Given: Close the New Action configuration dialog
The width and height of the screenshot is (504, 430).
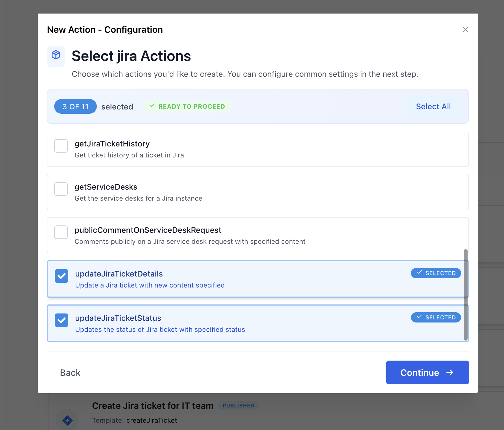Looking at the screenshot, I should [x=465, y=30].
